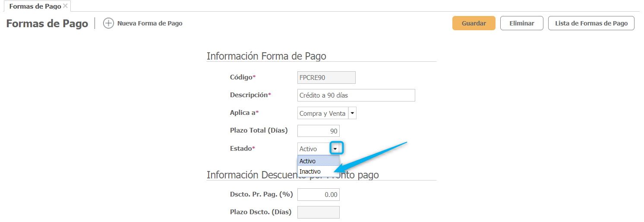Click into the Descripción text field

tap(356, 95)
